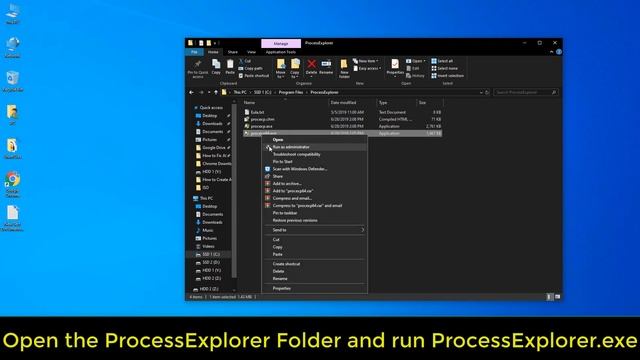Click Paste shortcut in the ribbon
Screen dimensions: 640x360
click(x=254, y=76)
